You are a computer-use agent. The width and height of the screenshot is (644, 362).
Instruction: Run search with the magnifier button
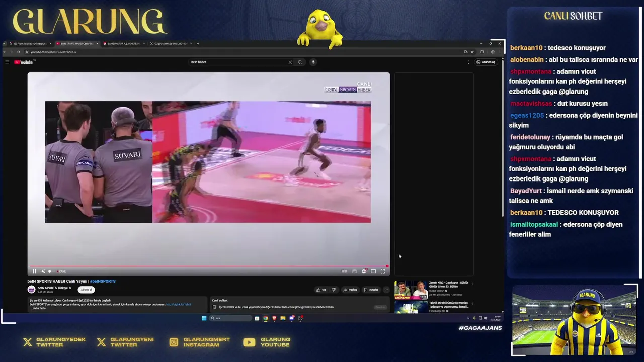(x=300, y=62)
